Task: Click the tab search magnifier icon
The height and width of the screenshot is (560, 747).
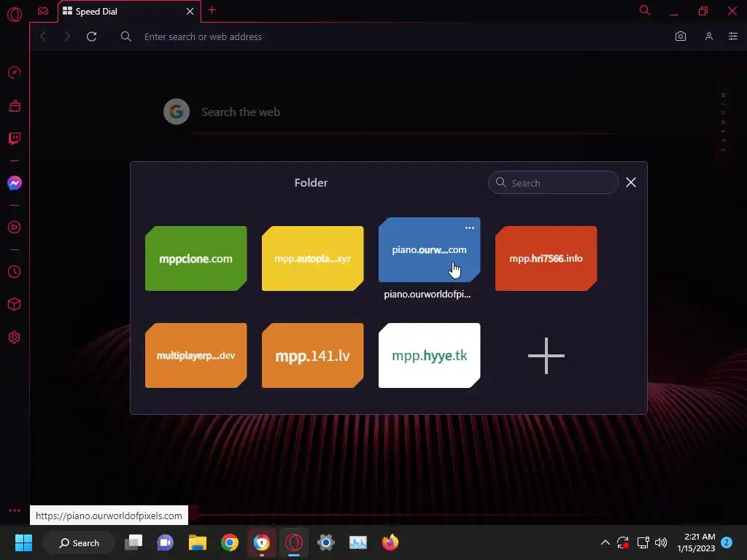Action: tap(645, 10)
